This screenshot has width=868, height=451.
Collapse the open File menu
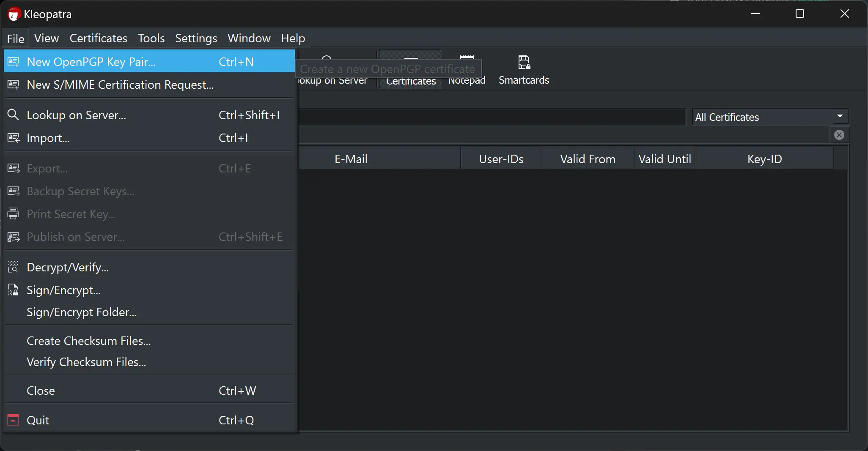[x=16, y=38]
